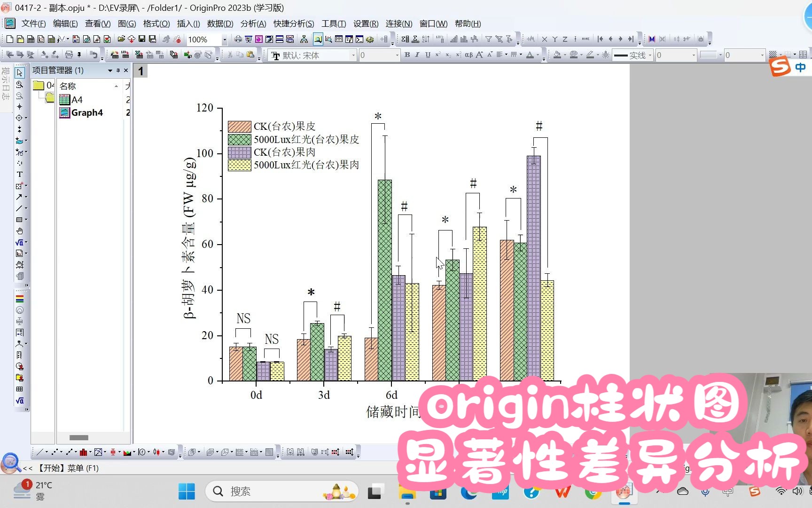
Task: Click the New Workbook icon
Action: click(x=31, y=40)
